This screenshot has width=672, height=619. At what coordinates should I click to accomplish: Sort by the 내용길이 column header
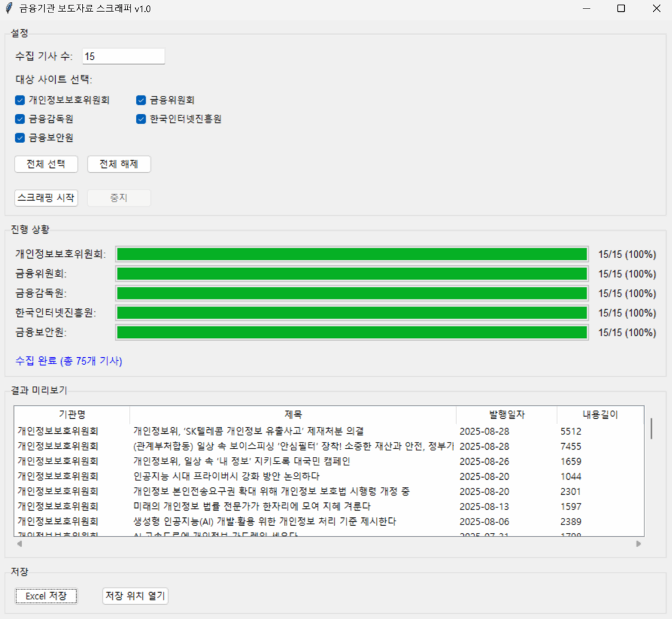coord(600,415)
